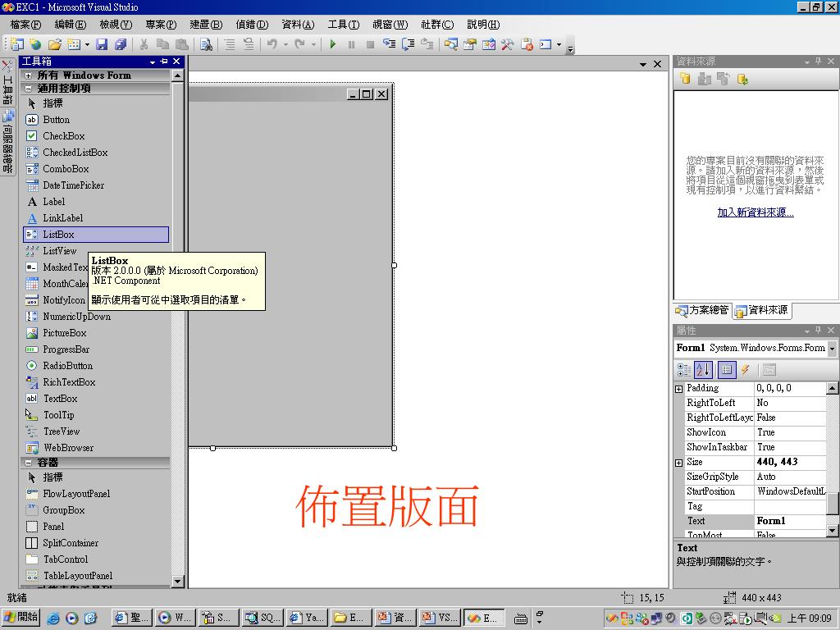Select NumericUpDown control in toolbox
This screenshot has width=840, height=630.
click(97, 317)
